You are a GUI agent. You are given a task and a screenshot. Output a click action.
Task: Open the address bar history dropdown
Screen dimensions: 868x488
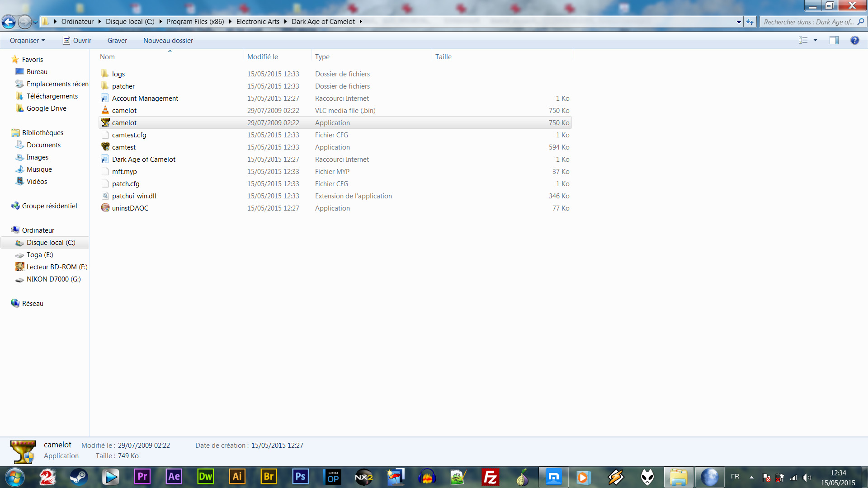pyautogui.click(x=739, y=22)
